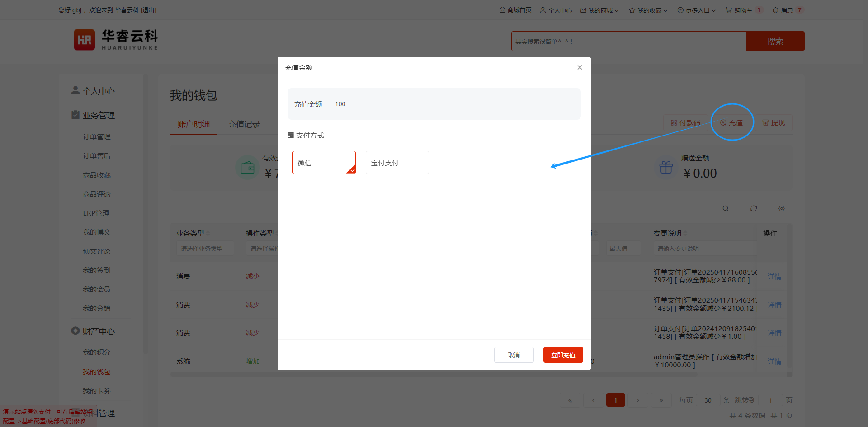Open the 购物车 shopping cart icon
This screenshot has width=868, height=427.
coord(729,10)
